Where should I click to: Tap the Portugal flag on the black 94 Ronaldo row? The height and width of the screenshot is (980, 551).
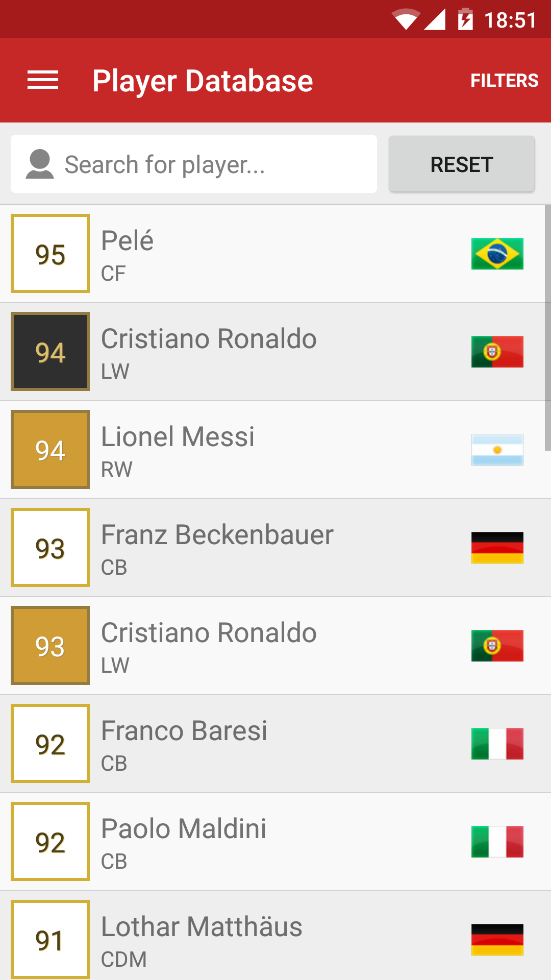497,352
